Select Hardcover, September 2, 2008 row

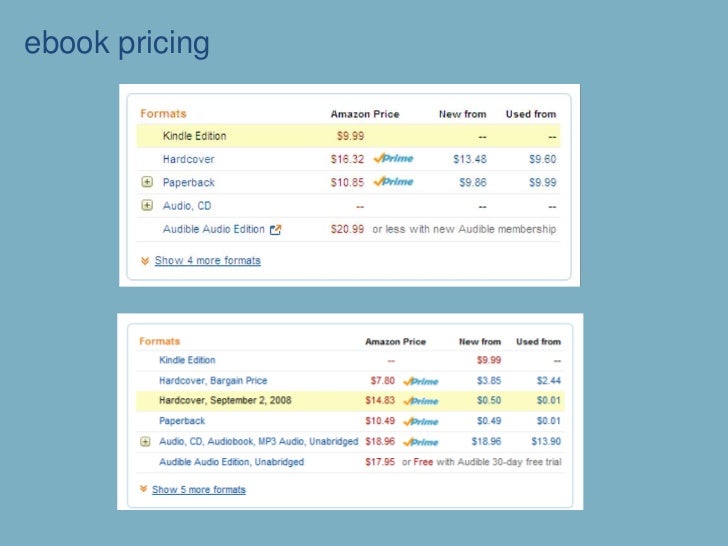pyautogui.click(x=350, y=401)
